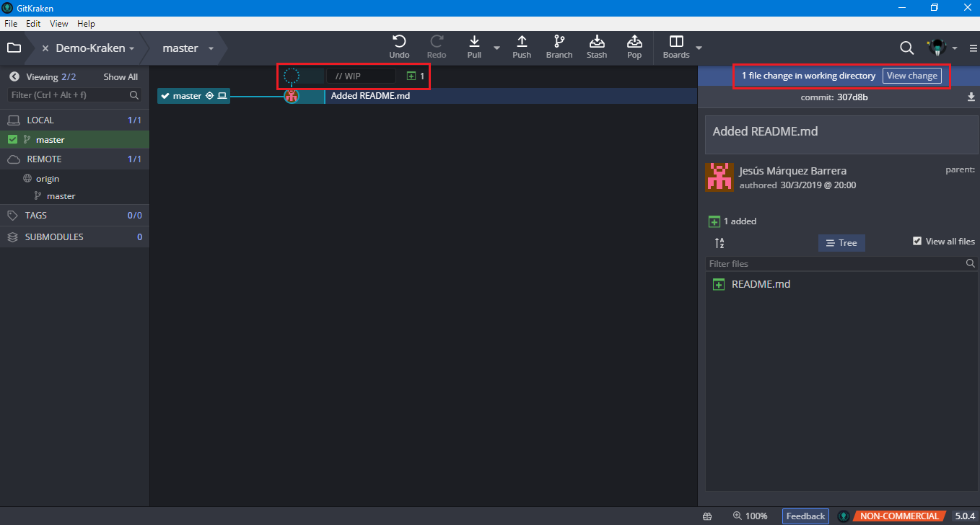
Task: Open the Help menu
Action: (x=86, y=24)
